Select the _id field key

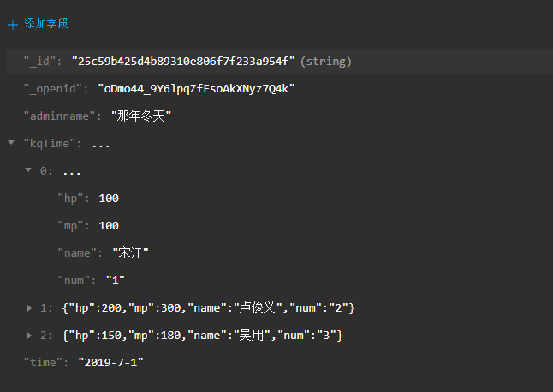tap(39, 62)
